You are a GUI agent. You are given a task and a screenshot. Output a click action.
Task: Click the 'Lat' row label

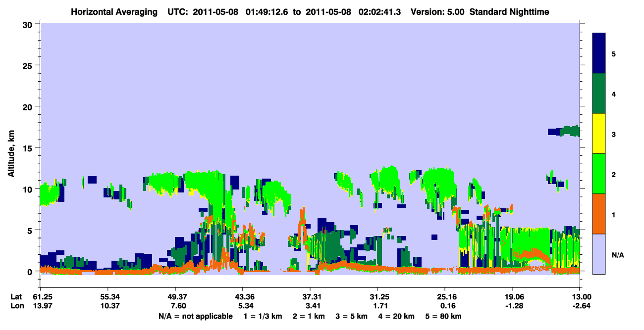click(16, 297)
